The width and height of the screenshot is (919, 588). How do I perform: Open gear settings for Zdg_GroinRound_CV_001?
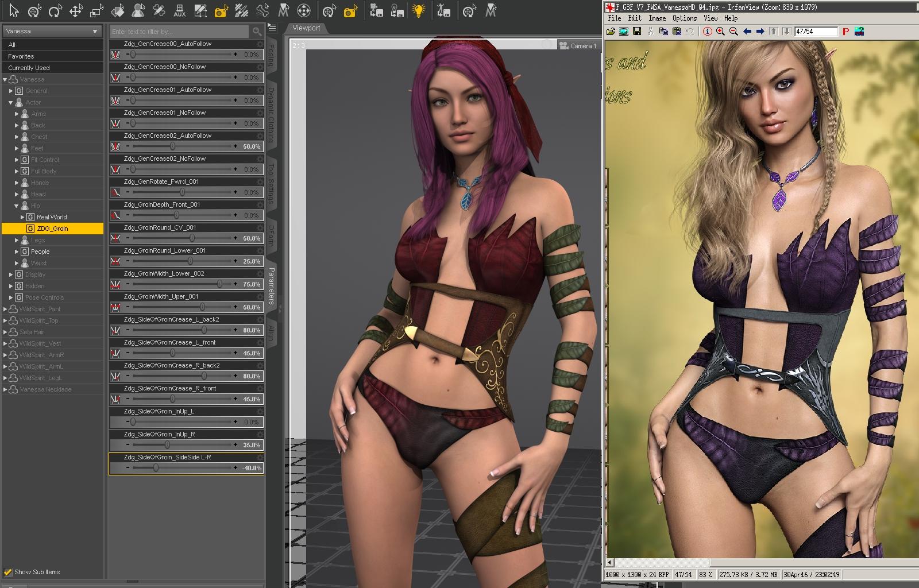tap(260, 227)
